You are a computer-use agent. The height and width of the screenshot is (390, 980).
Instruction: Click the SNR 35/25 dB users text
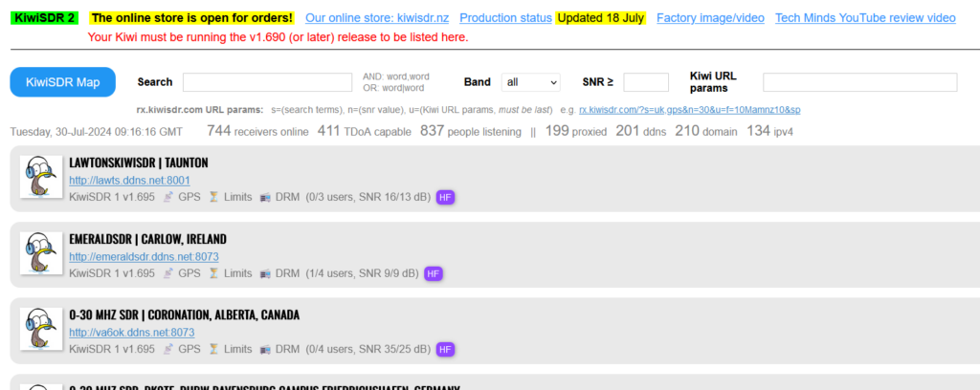point(368,350)
